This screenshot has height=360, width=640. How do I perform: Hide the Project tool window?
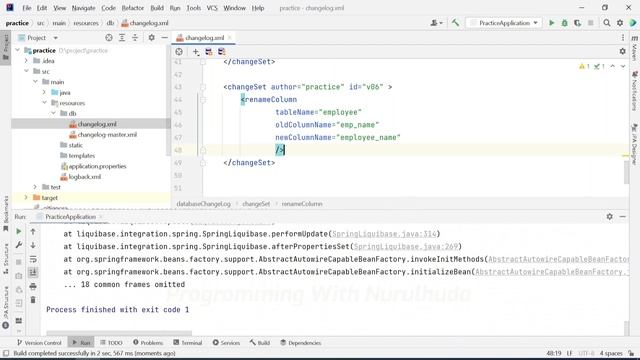tap(164, 38)
